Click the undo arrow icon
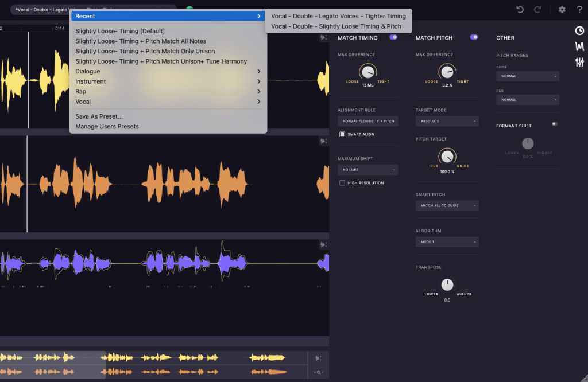Image resolution: width=588 pixels, height=382 pixels. click(x=520, y=9)
